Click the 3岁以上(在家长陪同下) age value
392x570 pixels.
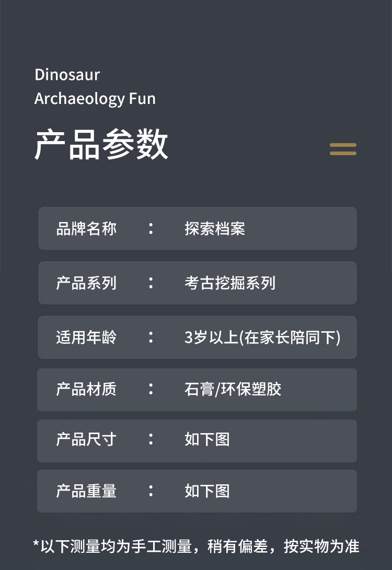click(262, 338)
